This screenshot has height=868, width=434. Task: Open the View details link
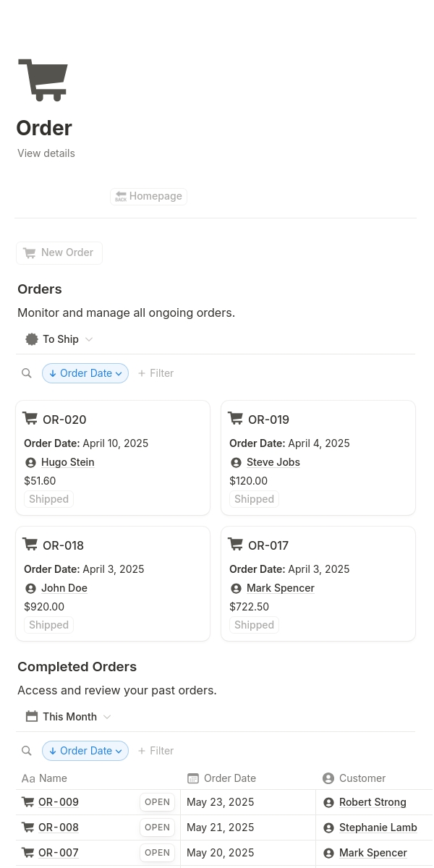(x=46, y=153)
